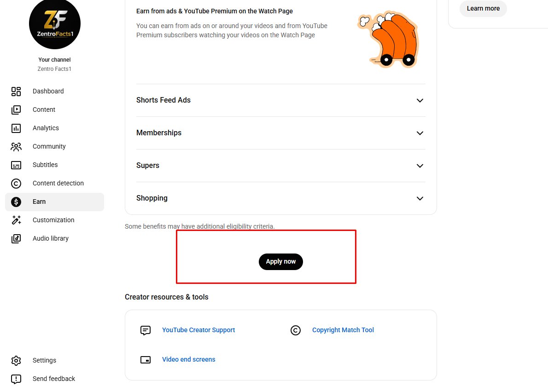Click the 'Creator resources & tools' heading

(166, 297)
